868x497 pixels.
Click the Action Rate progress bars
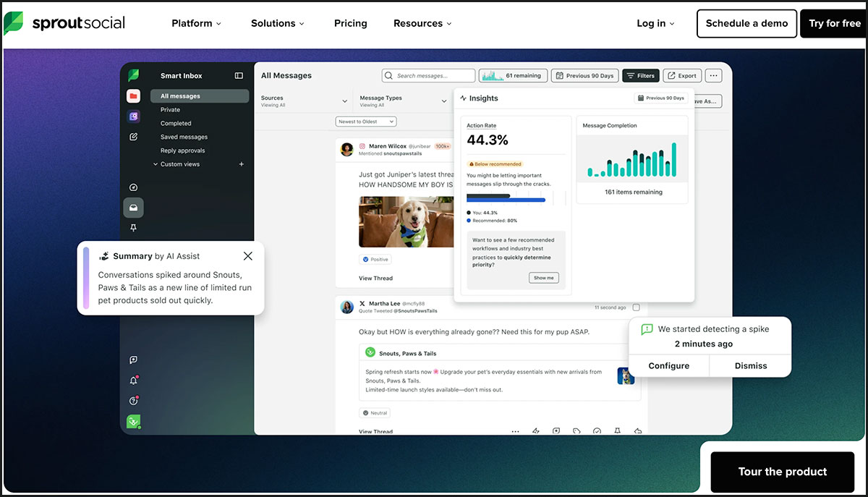506,197
